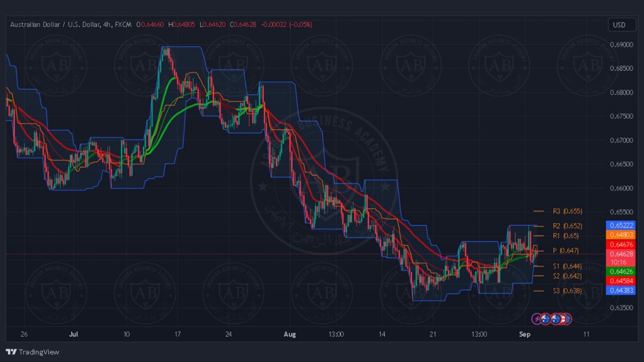
Task: Click the 17 date on time axis
Action: [177, 334]
